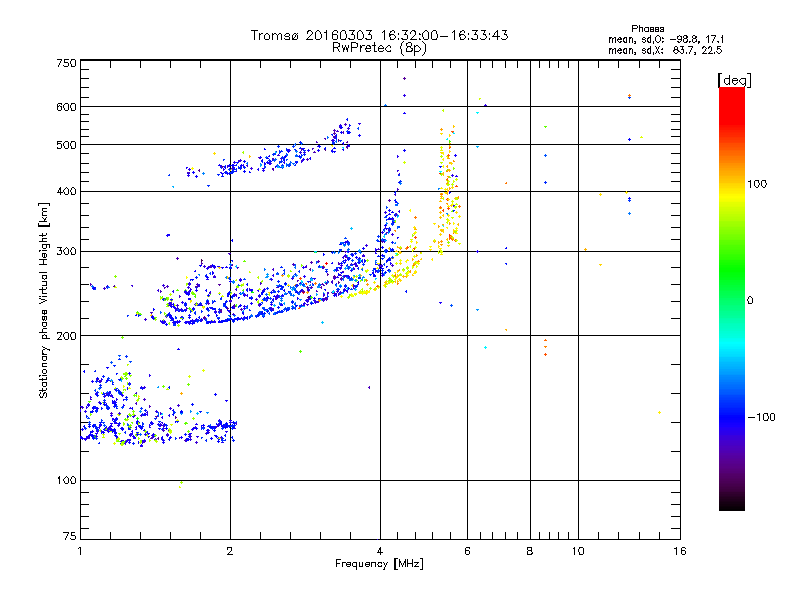
Task: Click the '[deg]' colorbar unit label
Action: 734,80
